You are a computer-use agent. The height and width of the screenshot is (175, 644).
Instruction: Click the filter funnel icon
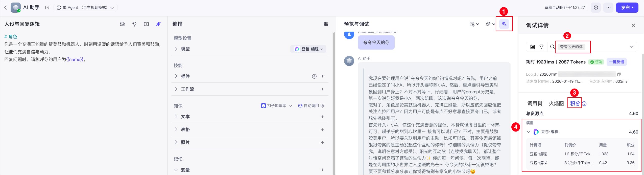point(541,47)
